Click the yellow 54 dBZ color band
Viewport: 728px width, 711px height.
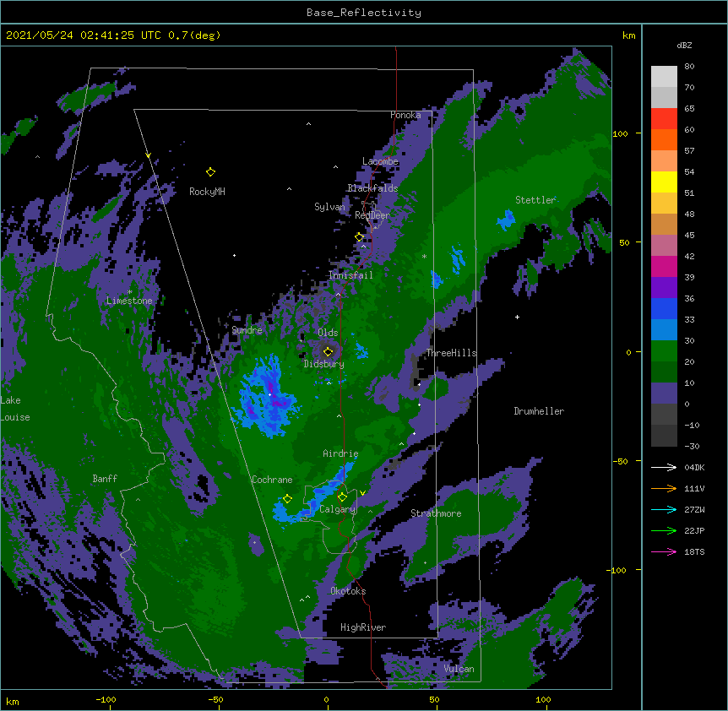point(664,182)
